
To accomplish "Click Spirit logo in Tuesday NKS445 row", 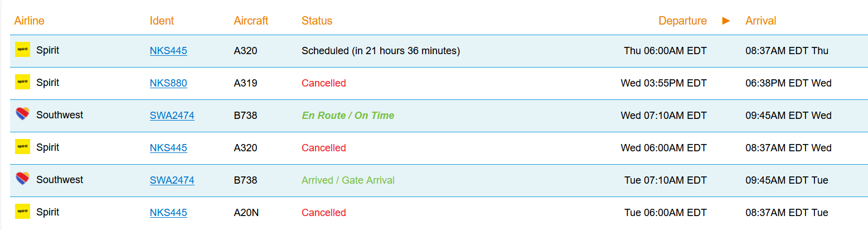I will (x=22, y=212).
